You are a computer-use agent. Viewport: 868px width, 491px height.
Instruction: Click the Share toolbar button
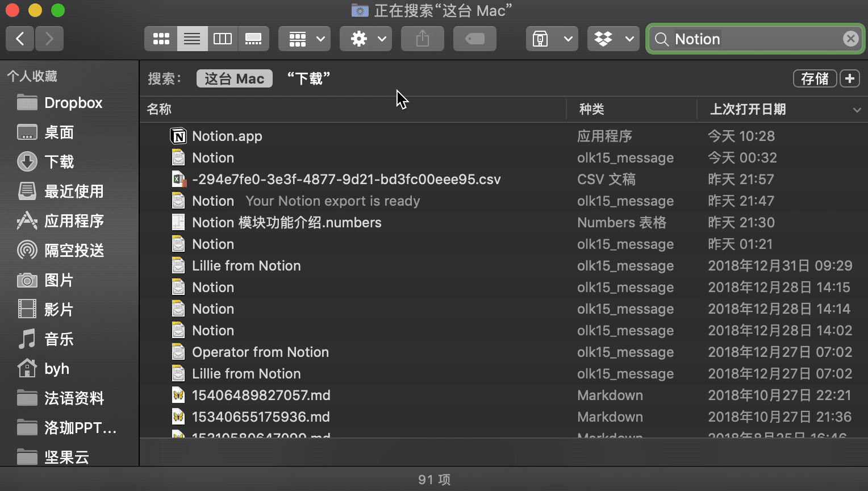(422, 39)
